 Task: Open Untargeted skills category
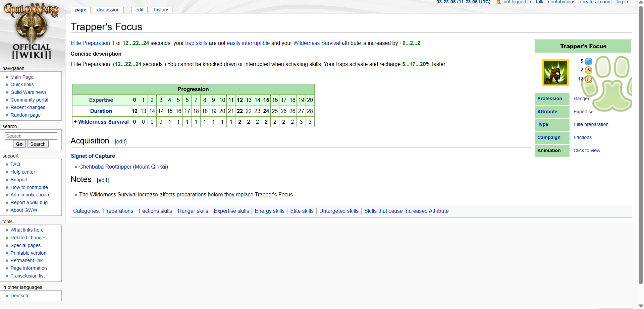339,211
